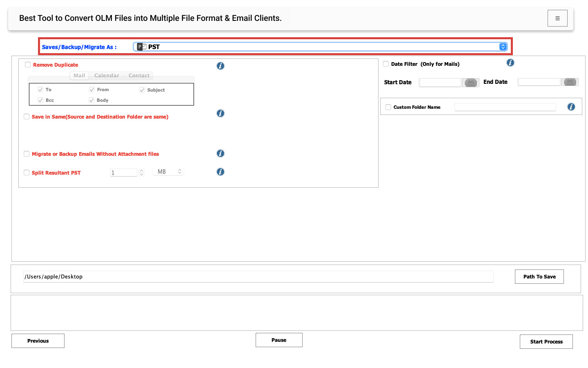Click info icon next to Date Filter
This screenshot has height=368, width=588.
point(510,63)
